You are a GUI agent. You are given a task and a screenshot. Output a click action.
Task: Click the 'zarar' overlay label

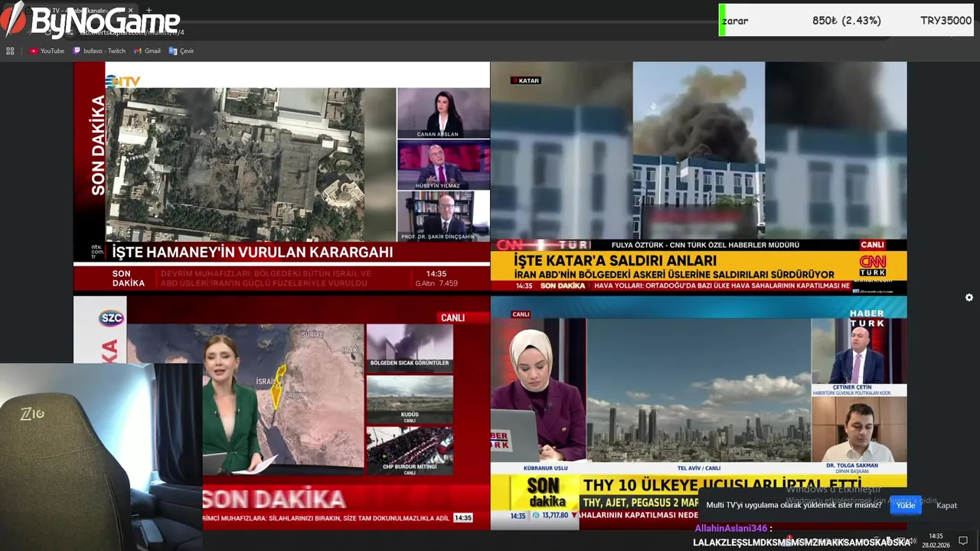click(735, 21)
